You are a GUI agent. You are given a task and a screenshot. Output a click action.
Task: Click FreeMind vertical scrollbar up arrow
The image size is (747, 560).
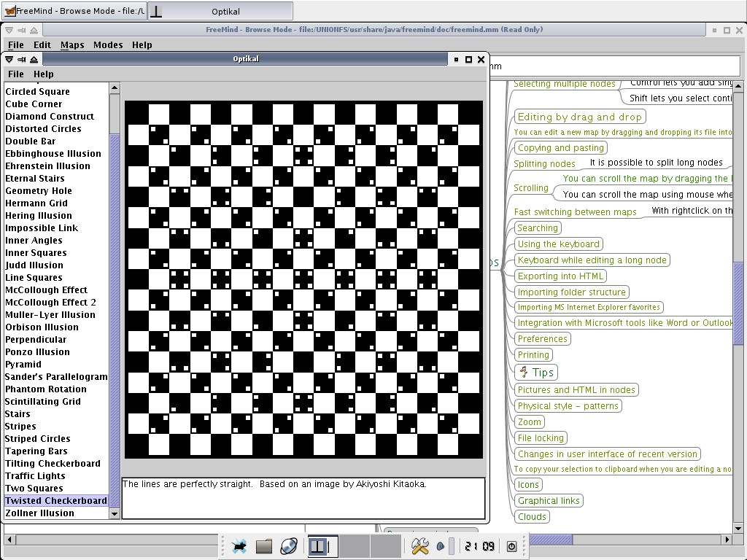tap(738, 86)
